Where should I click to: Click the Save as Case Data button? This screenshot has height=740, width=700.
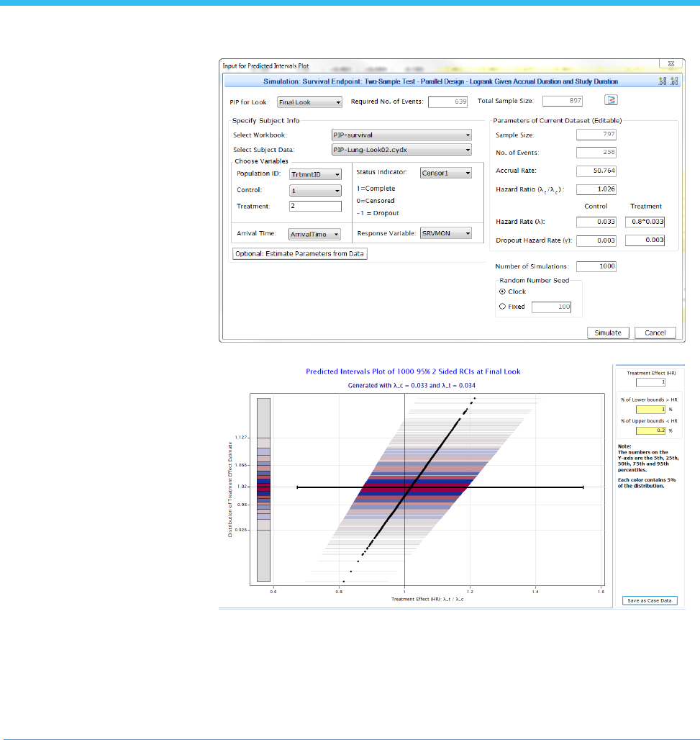point(650,601)
